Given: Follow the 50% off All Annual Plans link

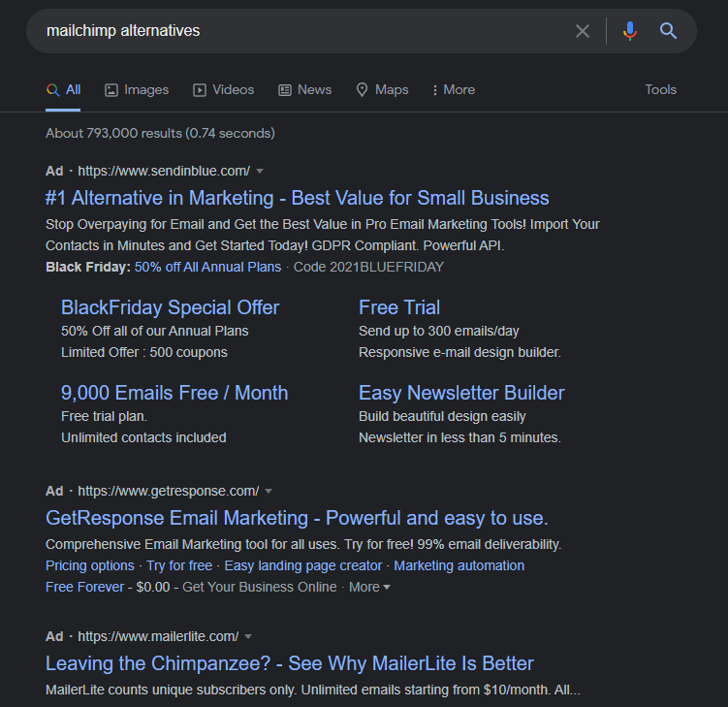Looking at the screenshot, I should click(x=207, y=267).
